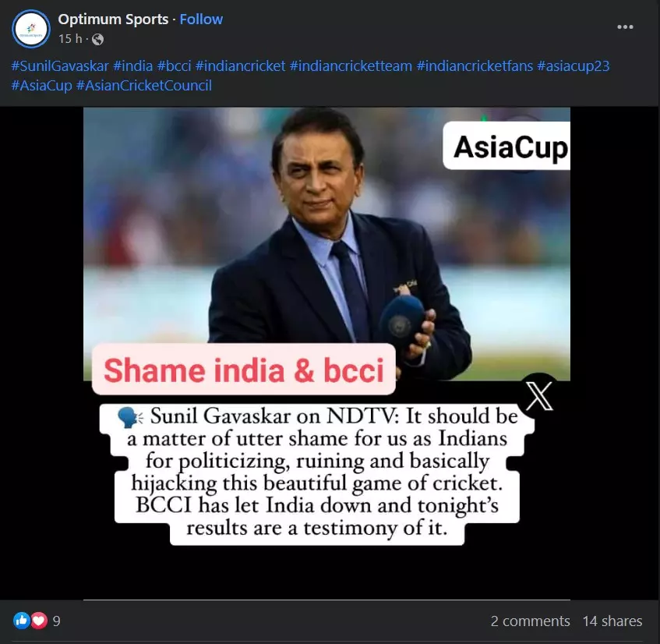Open the #india hashtag
Viewport: 660px width, 644px height.
click(x=133, y=66)
